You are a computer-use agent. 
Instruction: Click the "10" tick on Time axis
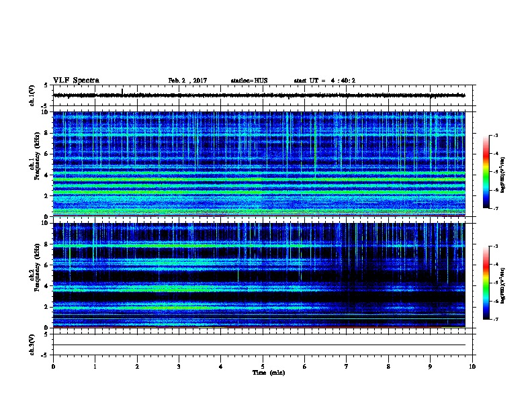(472, 367)
